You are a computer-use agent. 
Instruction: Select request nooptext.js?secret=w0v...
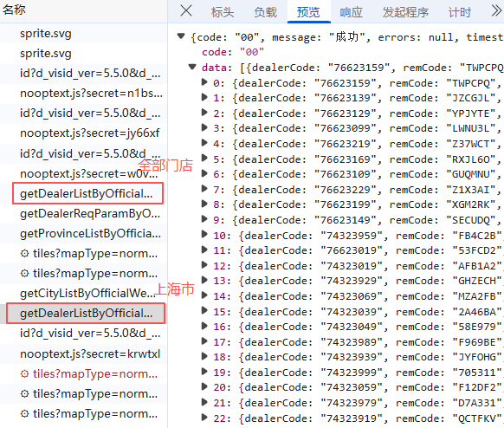coord(83,173)
